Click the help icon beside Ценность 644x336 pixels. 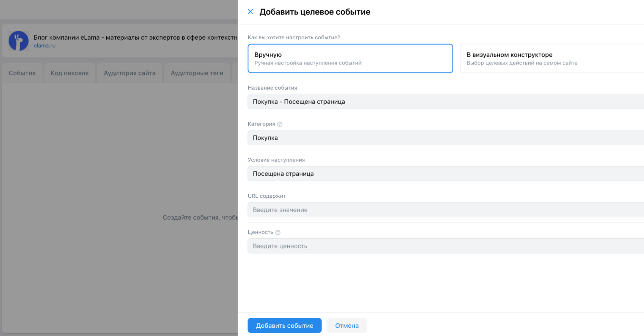tap(278, 232)
